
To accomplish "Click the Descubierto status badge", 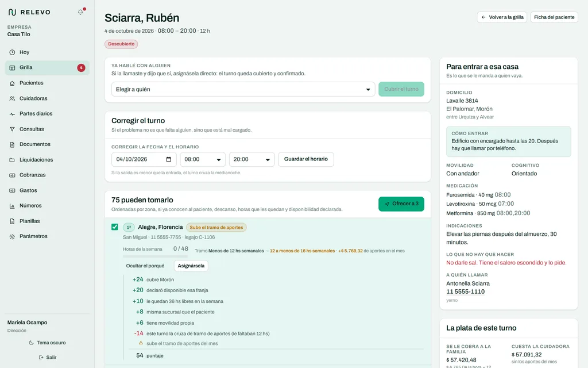I will click(x=121, y=44).
